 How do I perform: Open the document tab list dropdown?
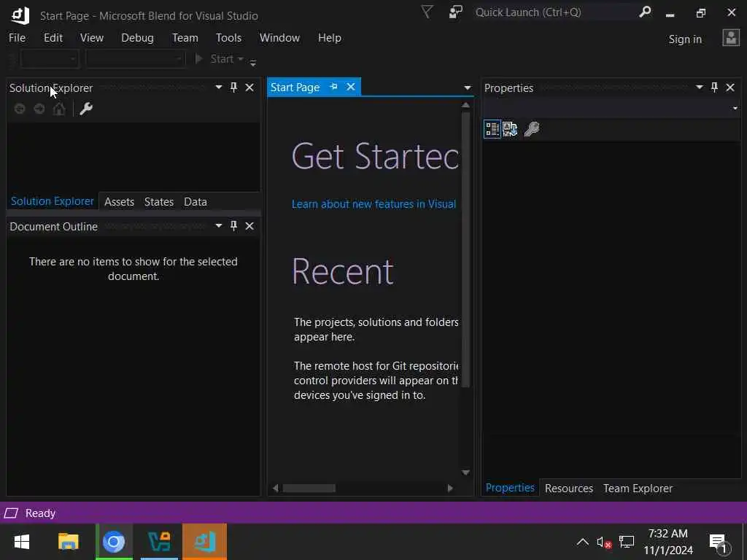click(468, 87)
